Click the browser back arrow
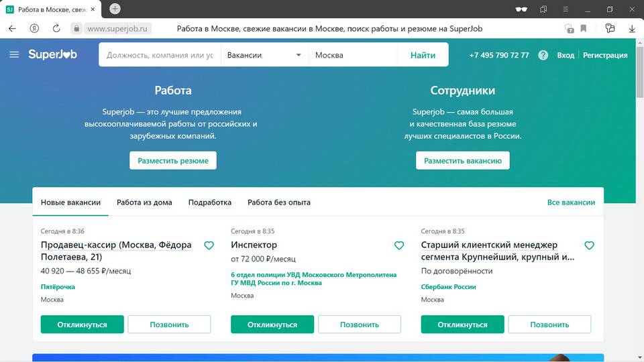 [x=12, y=29]
